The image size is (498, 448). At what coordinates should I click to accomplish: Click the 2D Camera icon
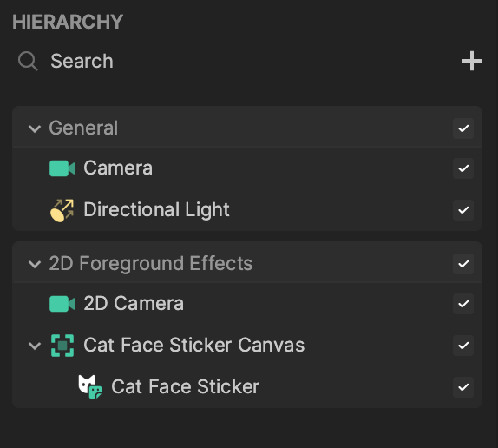point(62,304)
